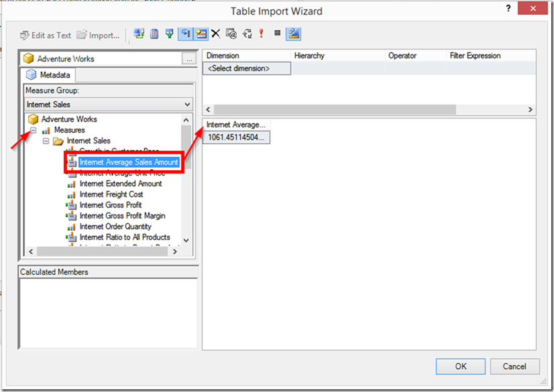This screenshot has height=392, width=554.
Task: Select Internet Gross Profit Margin measure
Action: point(122,216)
